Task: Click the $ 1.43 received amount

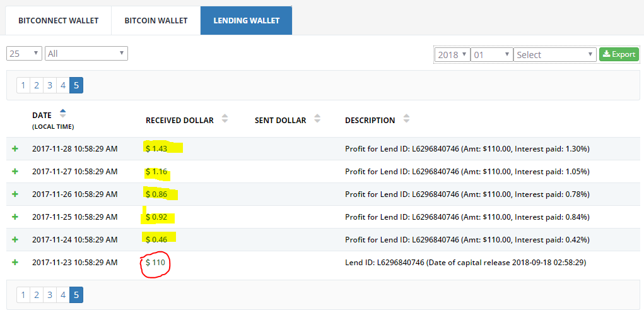Action: pos(156,149)
